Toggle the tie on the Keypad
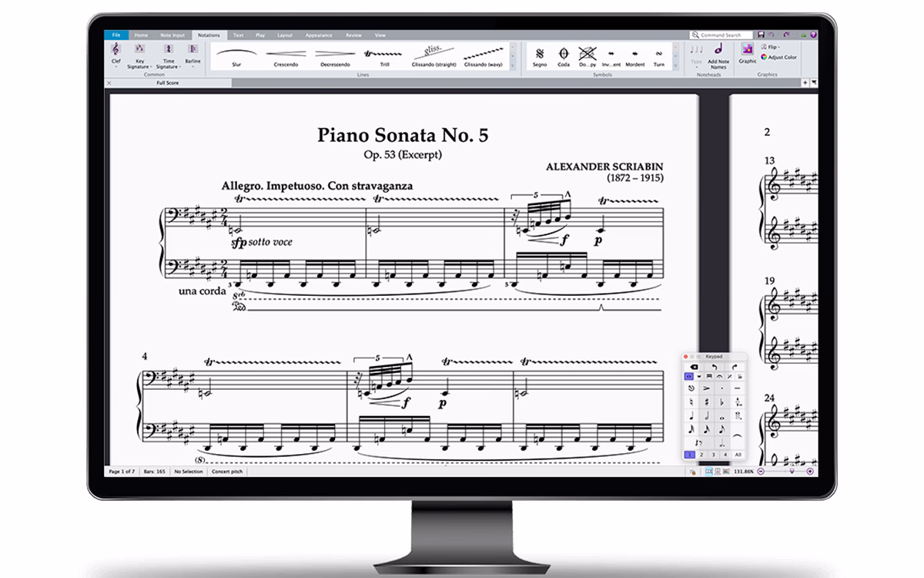924x578 pixels. click(x=738, y=436)
